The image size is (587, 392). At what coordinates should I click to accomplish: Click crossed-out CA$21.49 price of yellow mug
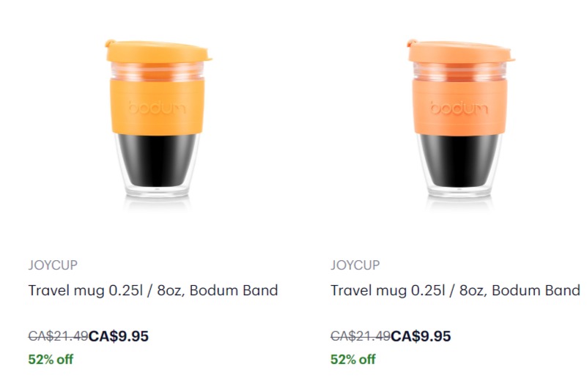click(x=58, y=336)
